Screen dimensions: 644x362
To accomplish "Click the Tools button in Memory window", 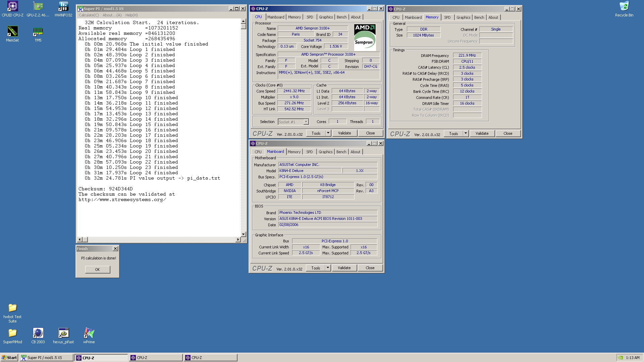I will 453,134.
